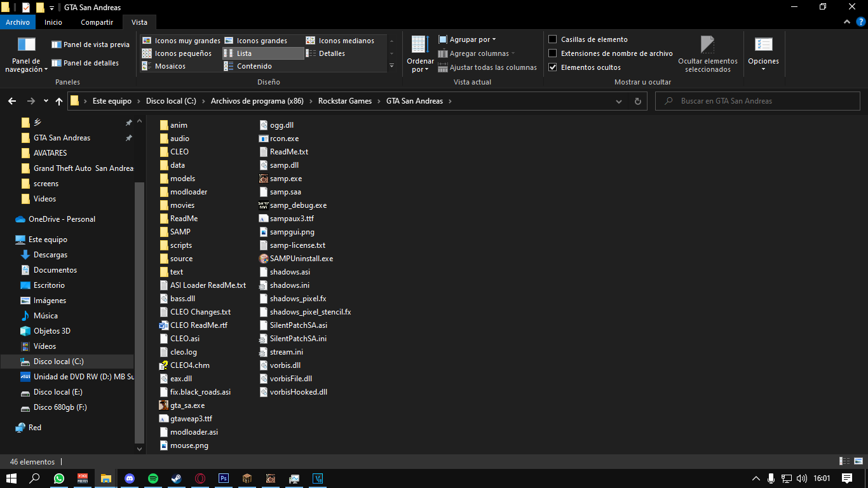Open Photoshop from the taskbar
This screenshot has width=868, height=488.
[224, 478]
